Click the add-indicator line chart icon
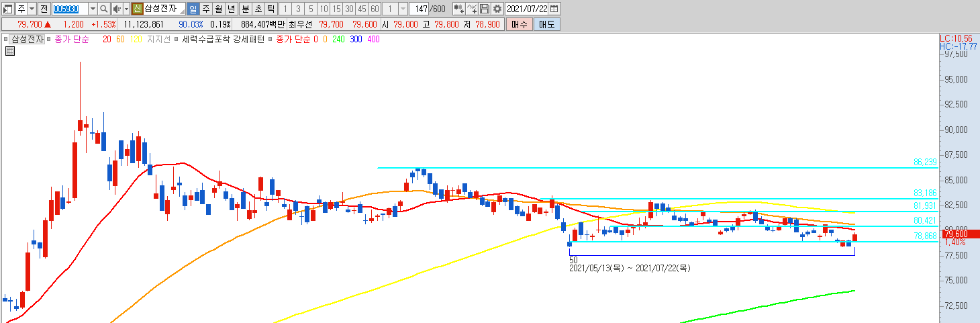The image size is (980, 323). 472,9
